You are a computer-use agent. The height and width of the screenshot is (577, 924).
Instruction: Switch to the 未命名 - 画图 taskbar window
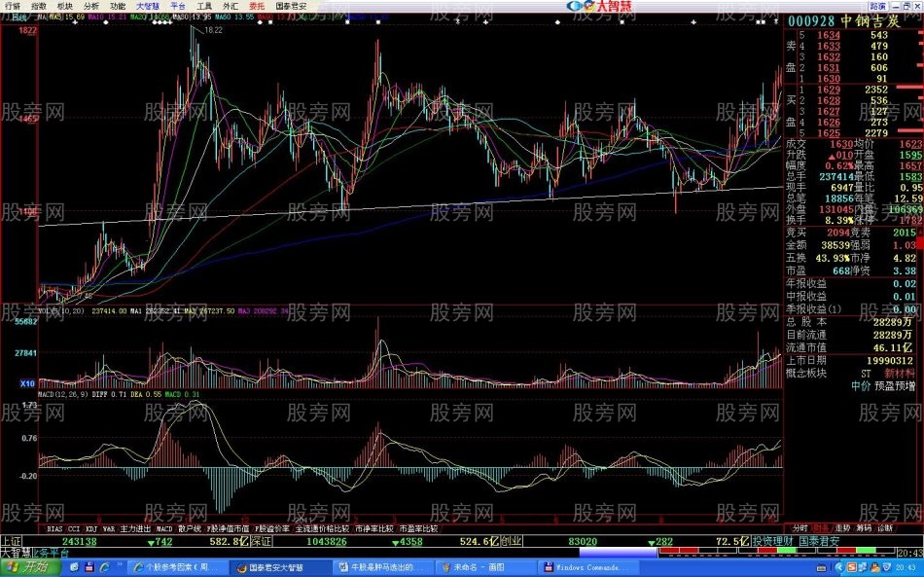pyautogui.click(x=479, y=566)
